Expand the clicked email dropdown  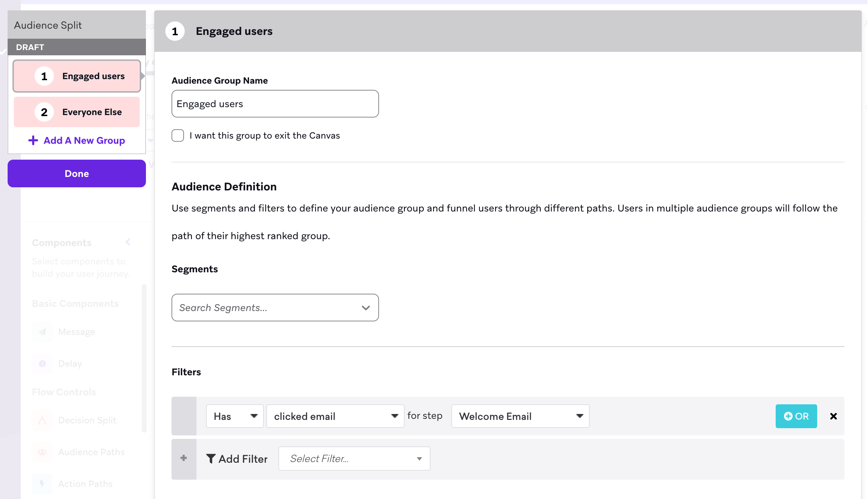(x=335, y=416)
